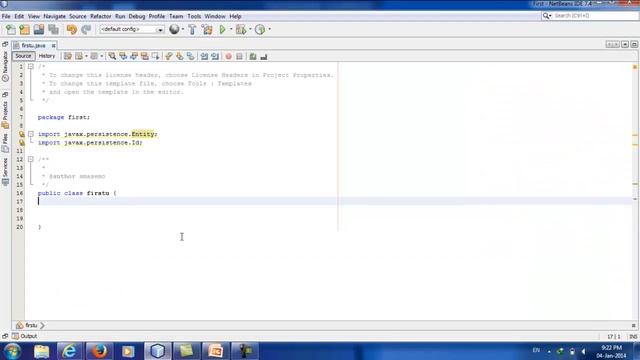Screen dimensions: 640x360
Task: Click the Save All icon
Action: pyautogui.click(x=53, y=29)
